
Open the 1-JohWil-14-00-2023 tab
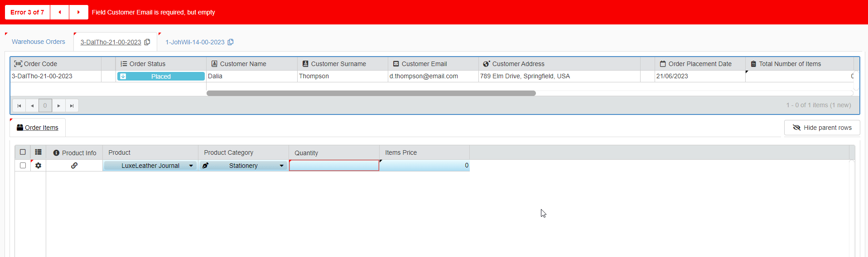pos(195,42)
